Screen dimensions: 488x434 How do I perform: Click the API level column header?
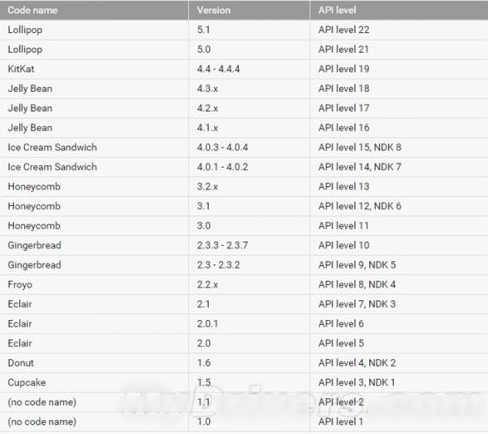(x=399, y=10)
